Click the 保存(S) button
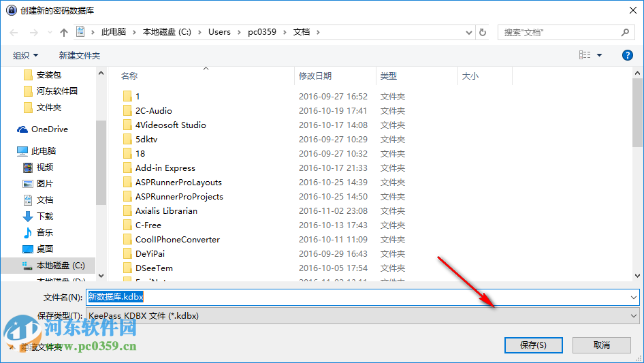 [x=533, y=345]
